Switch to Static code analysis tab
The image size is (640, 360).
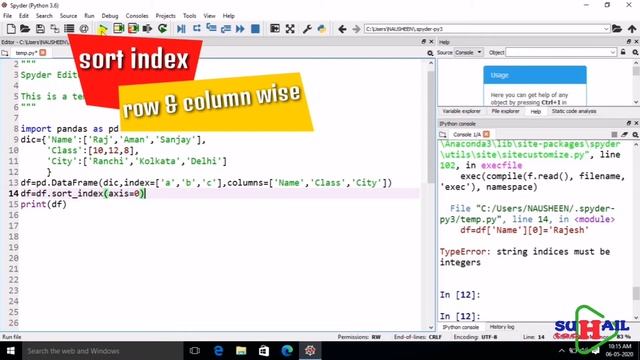[574, 111]
